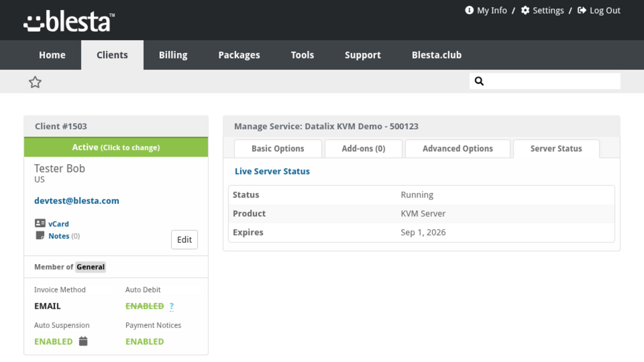Click the Manage Service panel title
This screenshot has height=362, width=644.
326,126
